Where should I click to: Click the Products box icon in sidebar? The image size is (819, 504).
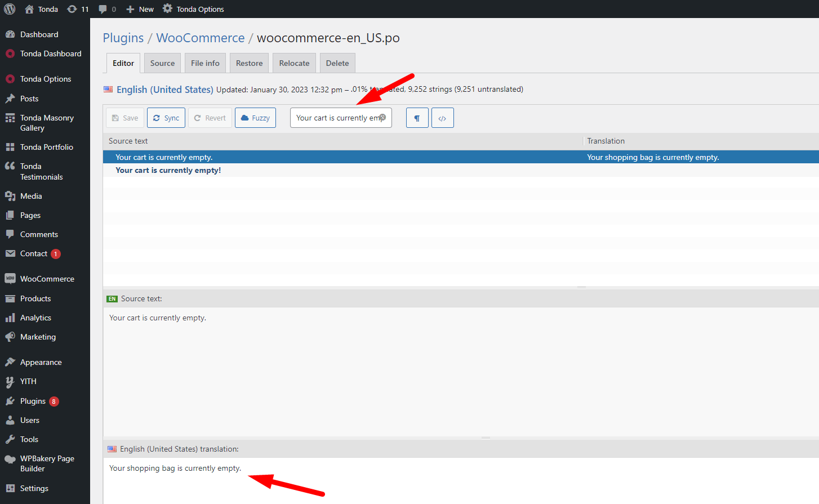[10, 298]
